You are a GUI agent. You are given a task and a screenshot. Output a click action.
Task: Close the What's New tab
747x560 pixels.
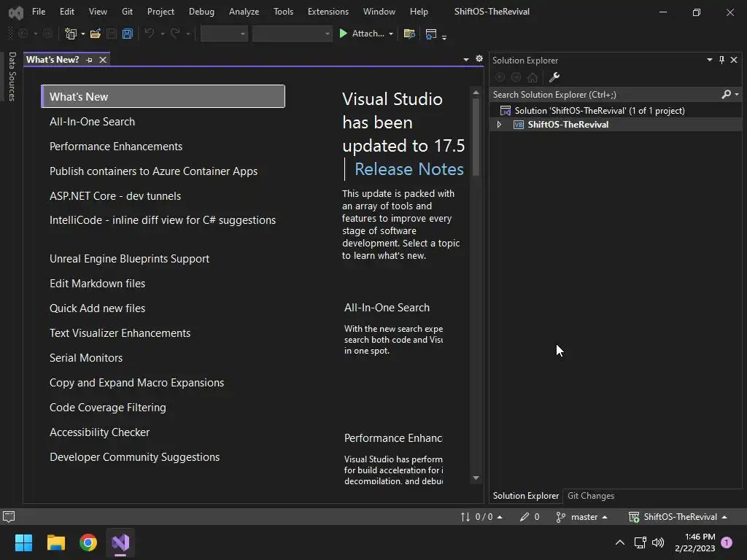(x=102, y=60)
